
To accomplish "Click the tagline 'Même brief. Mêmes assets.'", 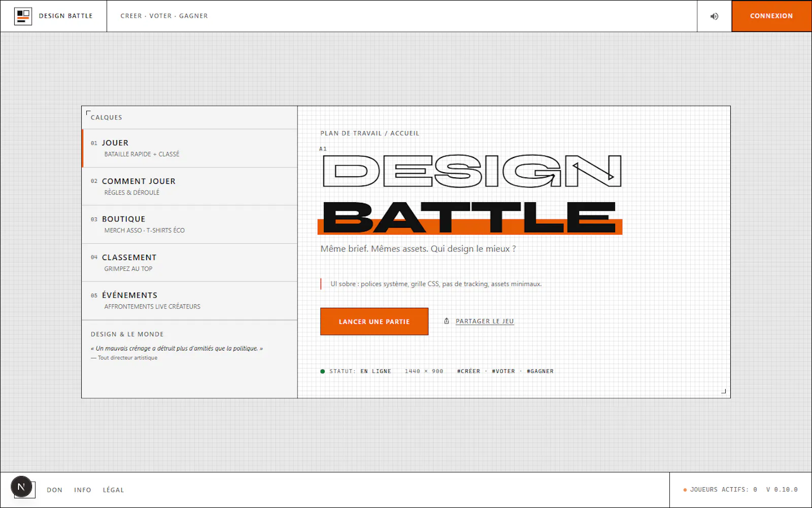I will click(x=418, y=249).
